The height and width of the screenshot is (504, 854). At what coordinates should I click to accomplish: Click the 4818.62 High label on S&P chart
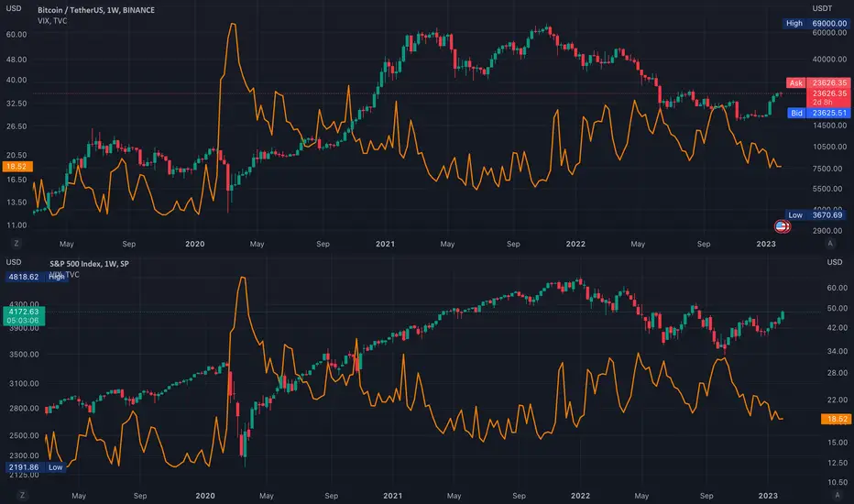coord(37,277)
